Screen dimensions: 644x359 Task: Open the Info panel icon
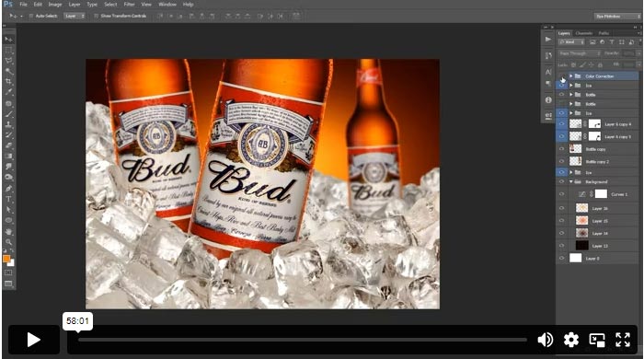tap(548, 99)
